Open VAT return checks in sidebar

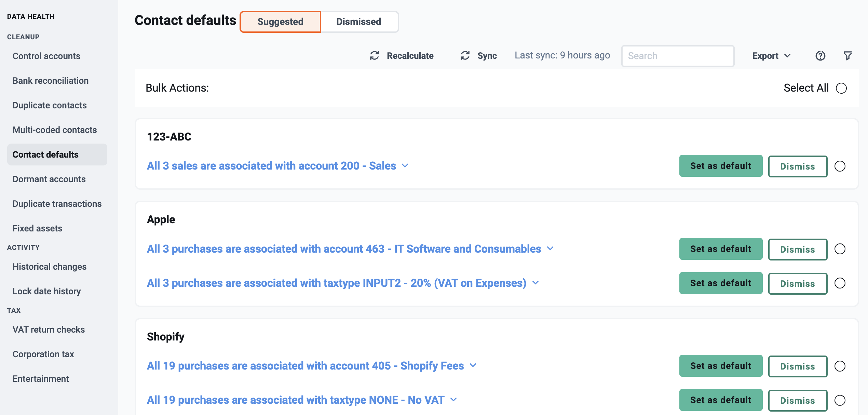[49, 330]
